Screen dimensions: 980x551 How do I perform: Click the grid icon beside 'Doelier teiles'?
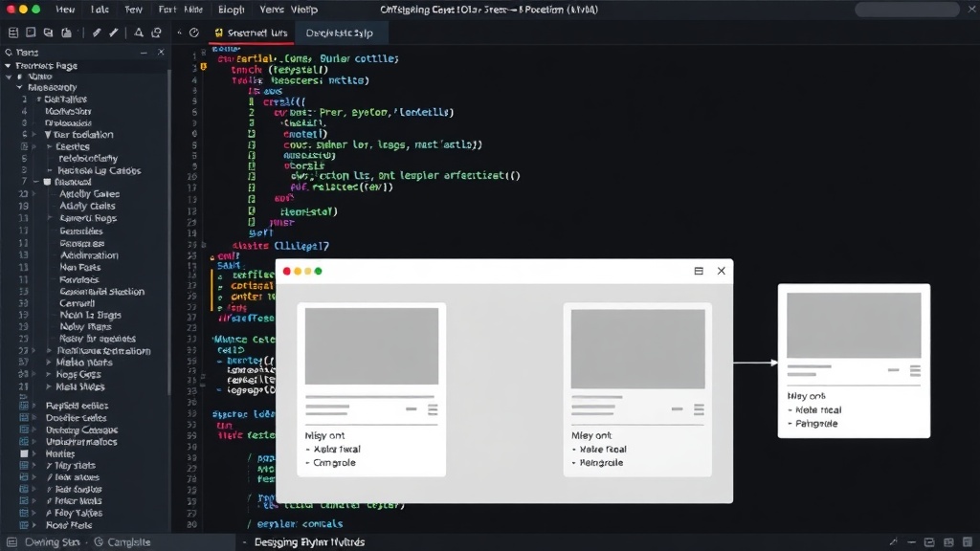24,417
